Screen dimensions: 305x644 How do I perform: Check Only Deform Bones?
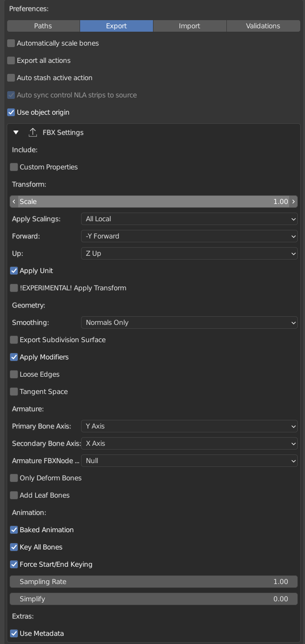tap(14, 478)
